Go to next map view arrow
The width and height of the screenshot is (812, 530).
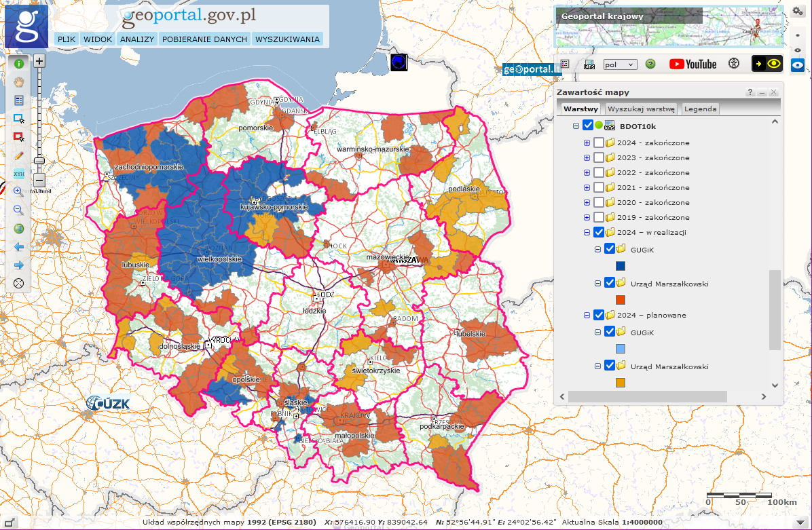tap(19, 265)
